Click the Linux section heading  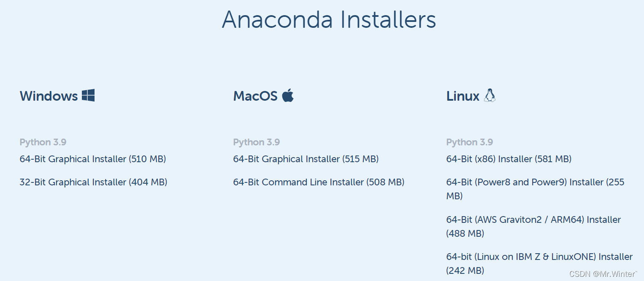463,96
